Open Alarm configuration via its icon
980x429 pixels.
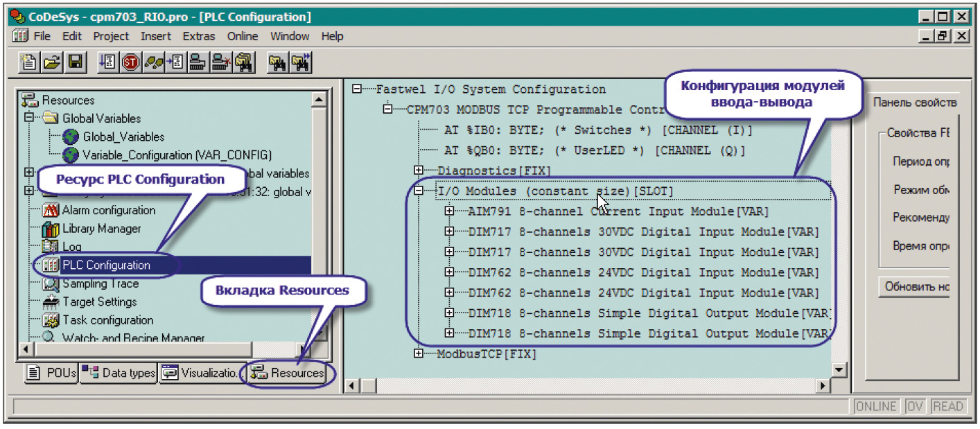coord(51,210)
